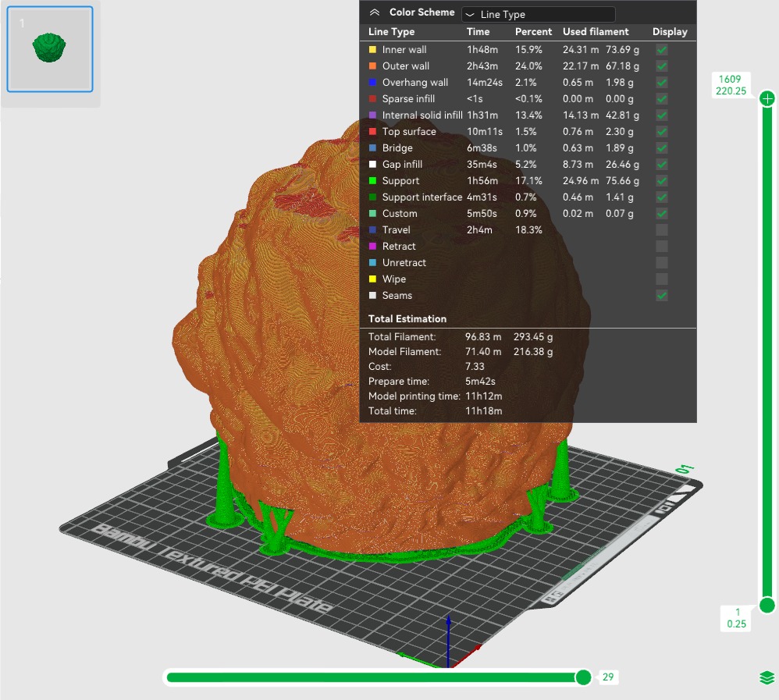
Task: Toggle Bridge display checkbox
Action: (661, 148)
